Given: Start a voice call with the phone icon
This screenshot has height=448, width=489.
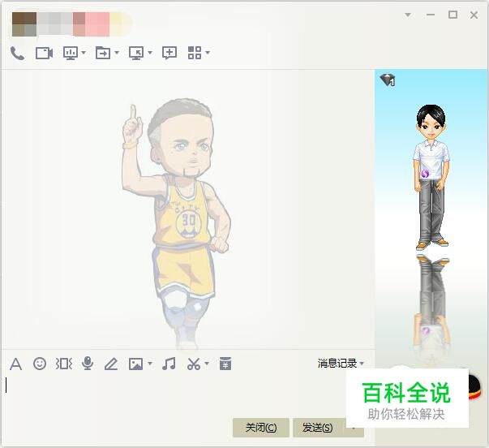Looking at the screenshot, I should click(17, 53).
